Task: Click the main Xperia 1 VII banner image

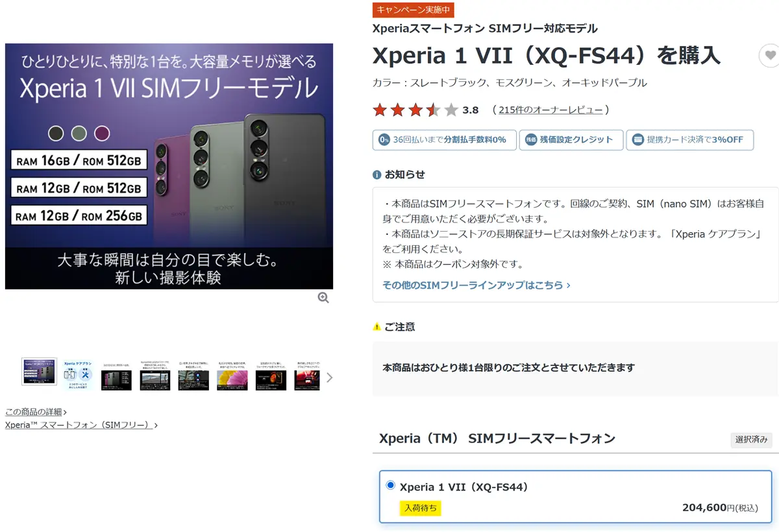Action: pos(169,166)
